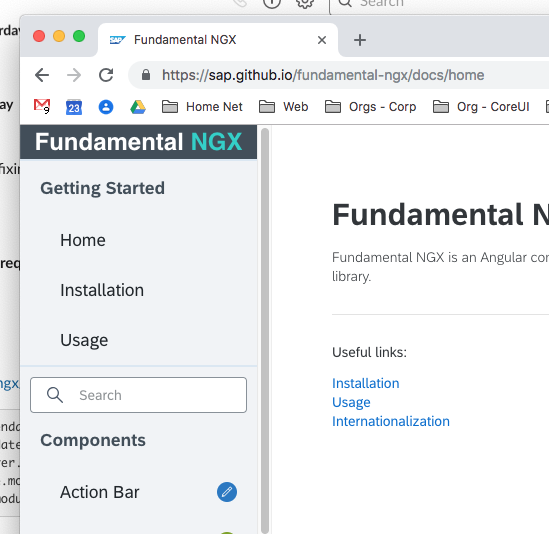Select the Fundamental NGX browser tab
This screenshot has height=534, width=549.
[x=218, y=40]
